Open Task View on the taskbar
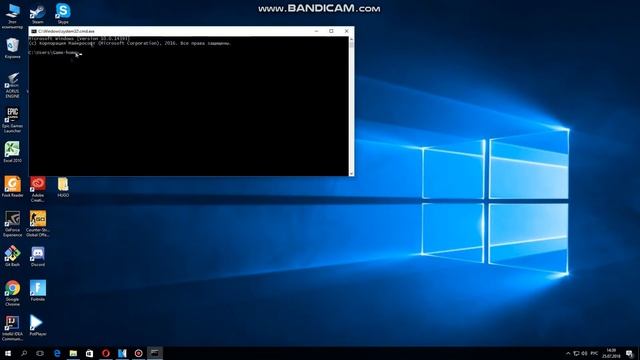Image resolution: width=640 pixels, height=360 pixels. (x=40, y=353)
